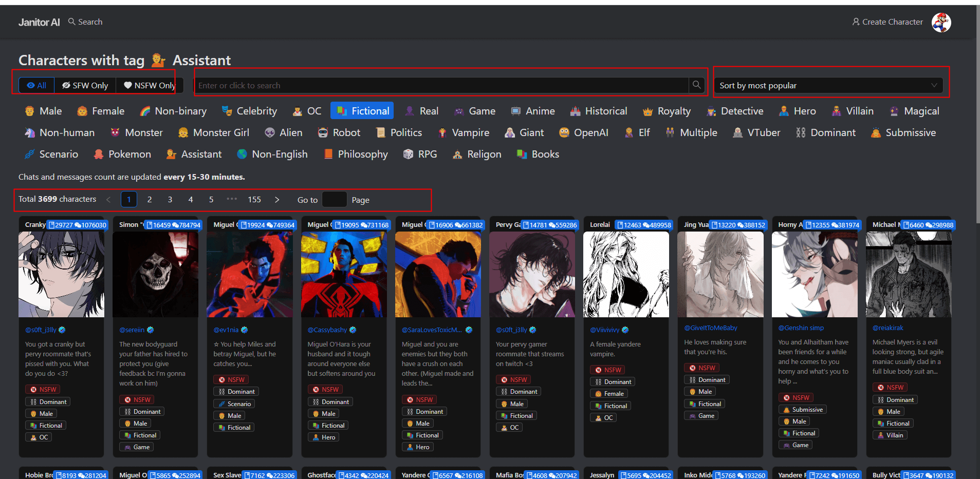Choose the Pokemon tag
Viewport: 980px width, 479px height.
tap(122, 155)
